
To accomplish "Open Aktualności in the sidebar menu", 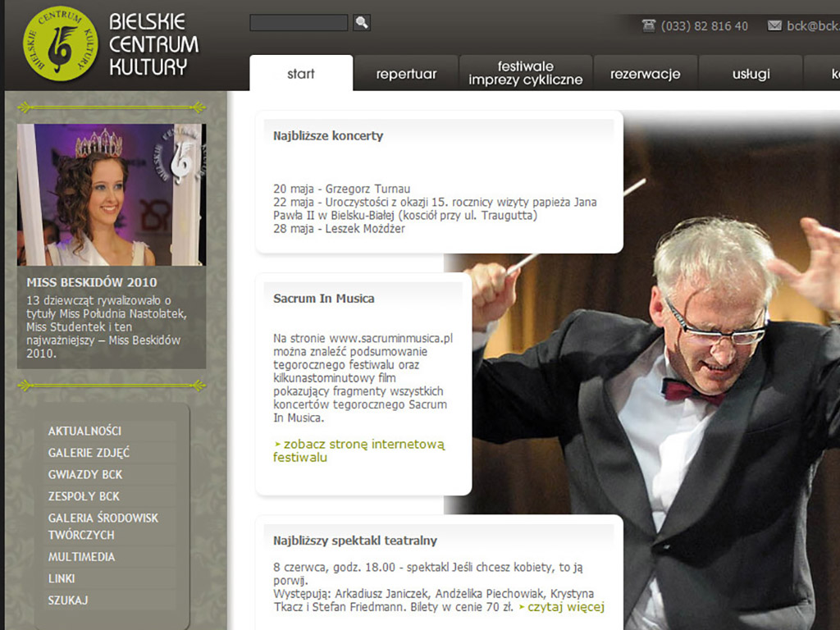I will 84,431.
